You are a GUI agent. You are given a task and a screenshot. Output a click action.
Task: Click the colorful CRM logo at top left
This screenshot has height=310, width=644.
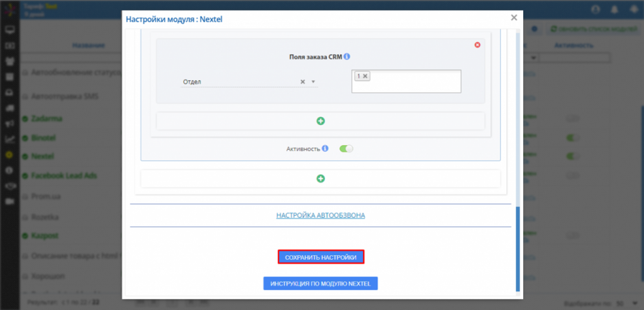tap(9, 10)
